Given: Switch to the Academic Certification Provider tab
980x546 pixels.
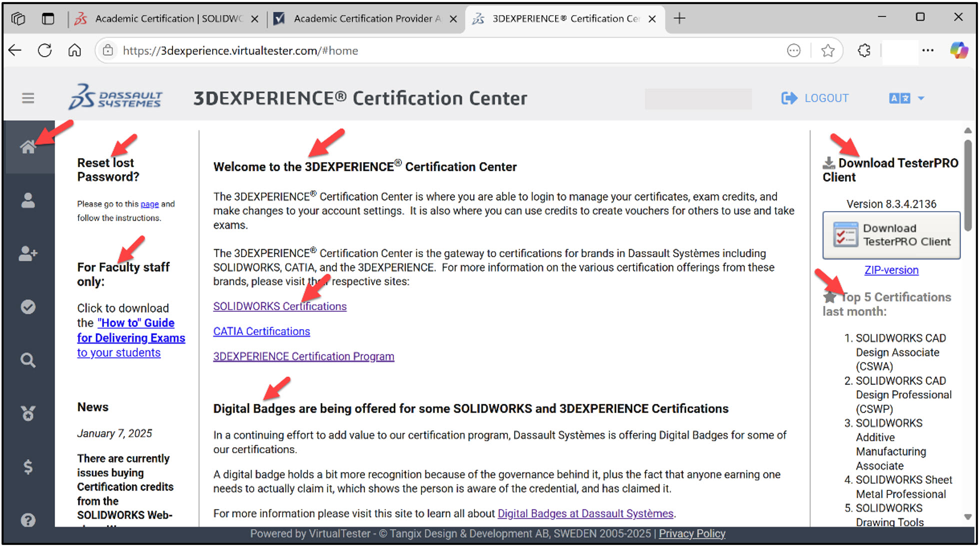Looking at the screenshot, I should click(357, 18).
